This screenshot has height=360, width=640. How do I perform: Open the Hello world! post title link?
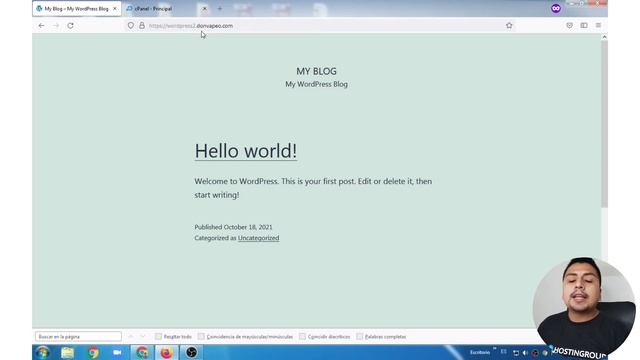pos(246,151)
